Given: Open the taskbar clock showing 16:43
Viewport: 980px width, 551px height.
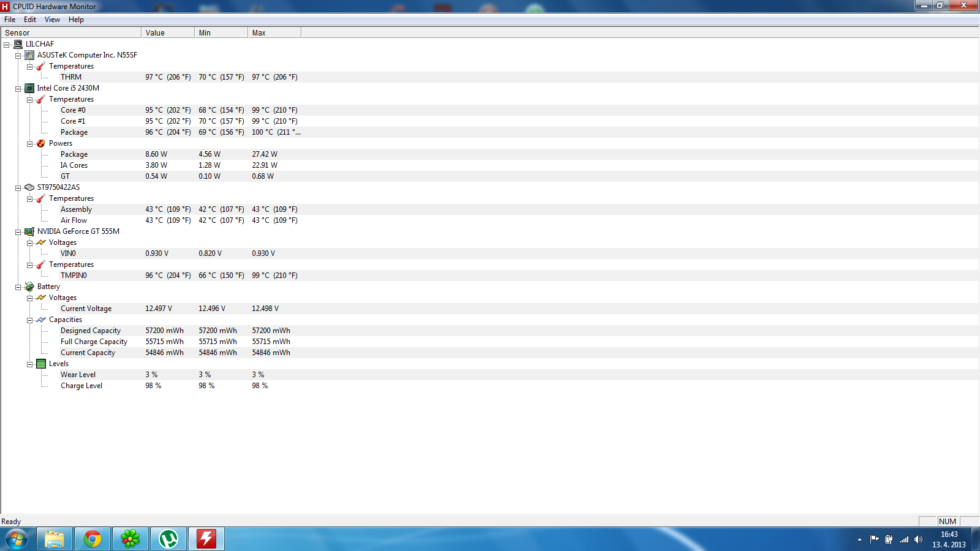Looking at the screenshot, I should point(949,539).
